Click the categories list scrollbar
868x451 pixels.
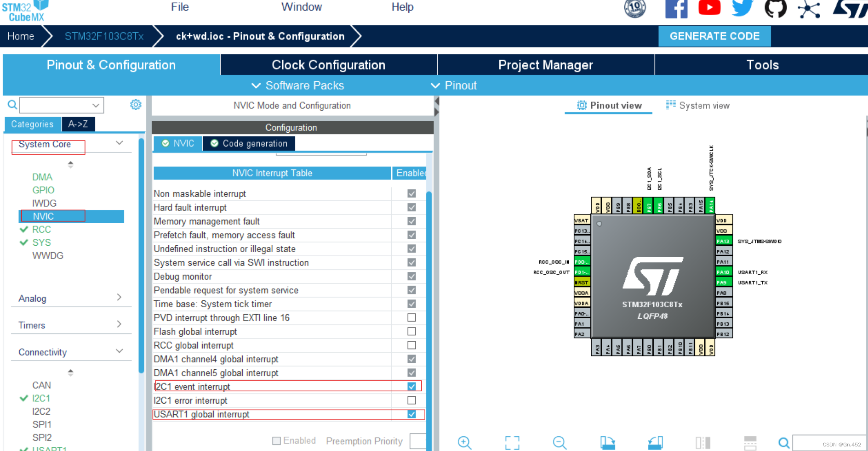(x=142, y=255)
